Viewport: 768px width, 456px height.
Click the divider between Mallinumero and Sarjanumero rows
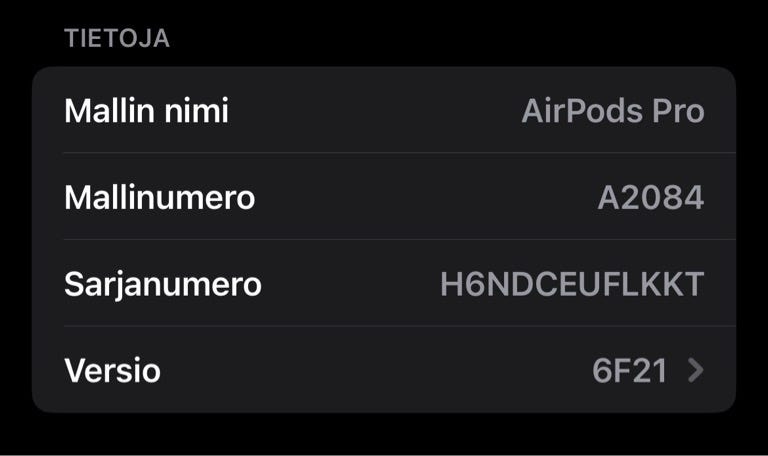[398, 240]
